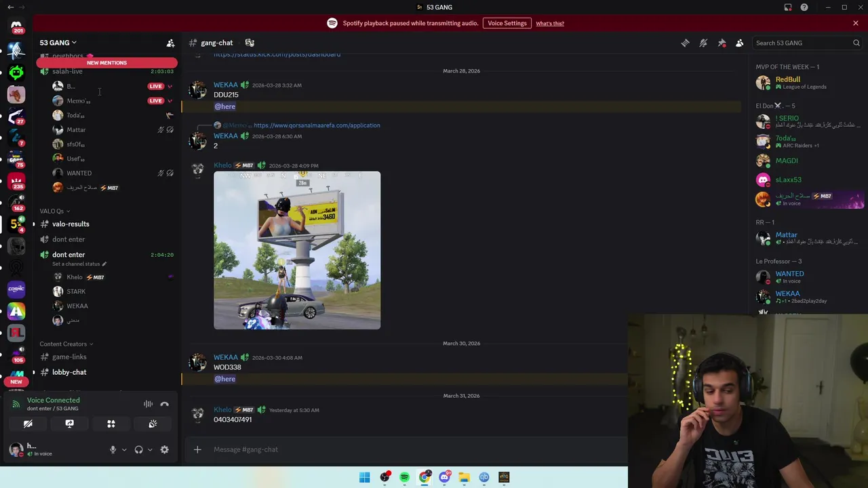868x488 pixels.
Task: Open MAGDI in member list
Action: [x=807, y=161]
